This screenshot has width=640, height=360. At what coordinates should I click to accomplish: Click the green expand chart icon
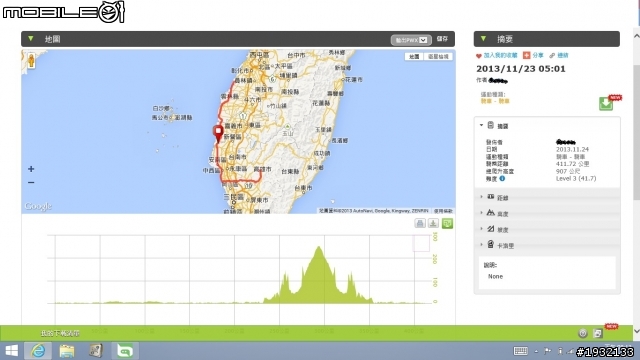(x=447, y=223)
